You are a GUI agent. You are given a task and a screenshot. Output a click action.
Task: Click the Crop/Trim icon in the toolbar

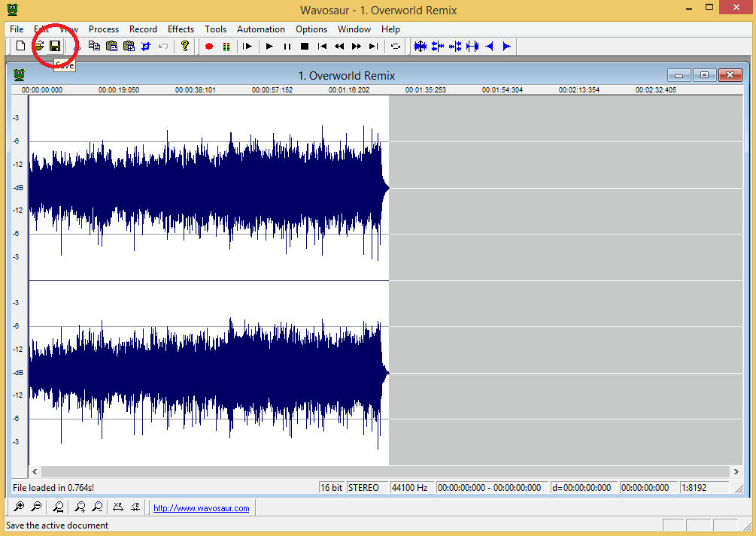coord(146,47)
